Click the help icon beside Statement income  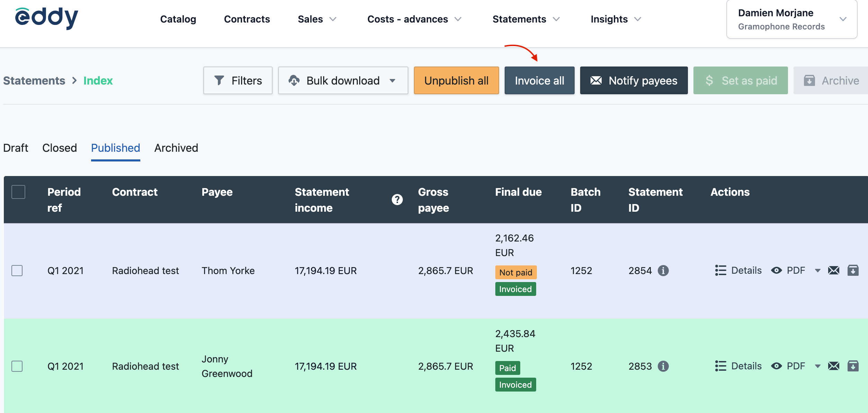pyautogui.click(x=397, y=200)
